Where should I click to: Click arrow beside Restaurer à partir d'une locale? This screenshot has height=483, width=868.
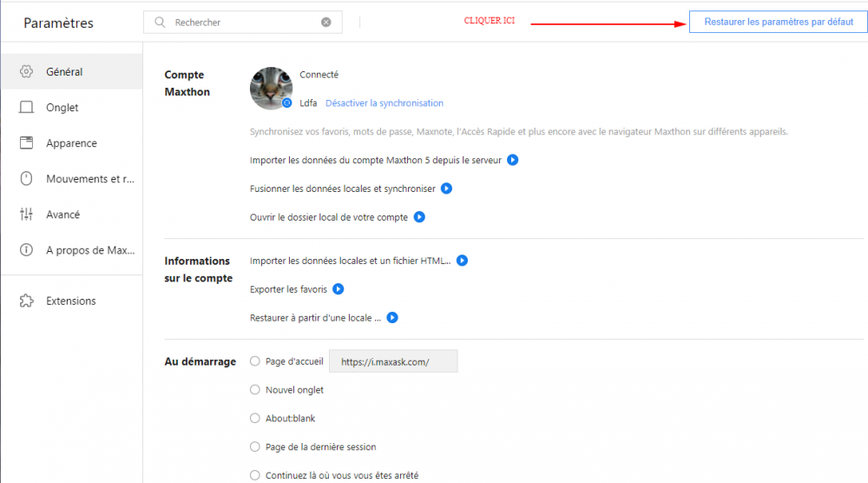click(x=392, y=318)
